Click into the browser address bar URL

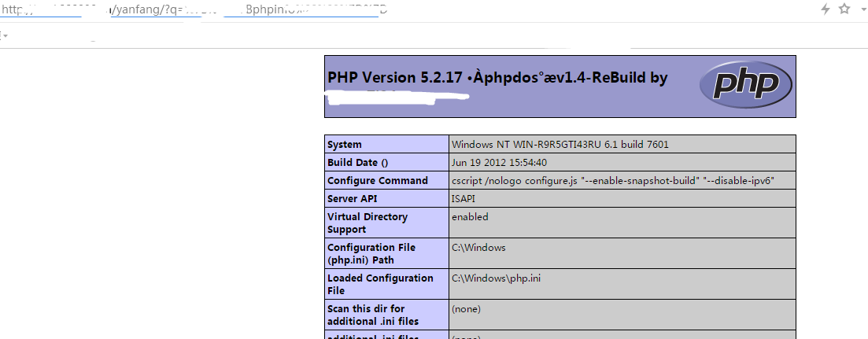coord(194,9)
